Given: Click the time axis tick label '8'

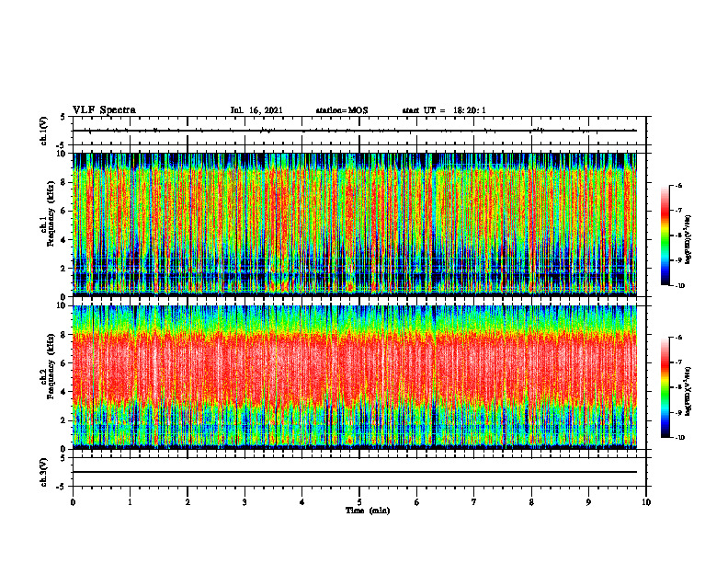Looking at the screenshot, I should click(531, 502).
